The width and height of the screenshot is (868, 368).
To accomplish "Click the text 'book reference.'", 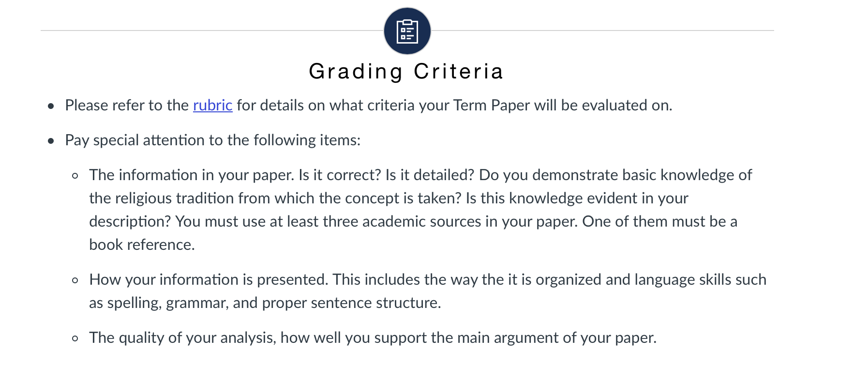I will 142,245.
